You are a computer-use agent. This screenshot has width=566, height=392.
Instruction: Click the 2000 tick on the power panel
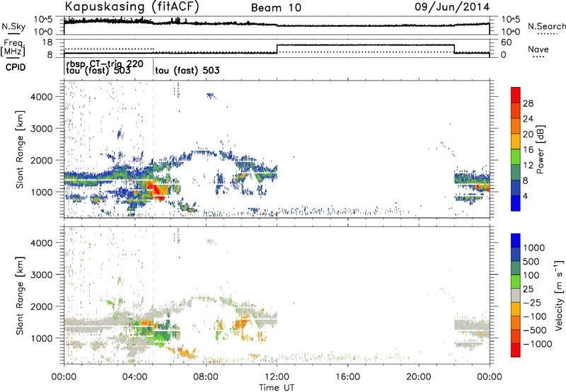(42, 160)
